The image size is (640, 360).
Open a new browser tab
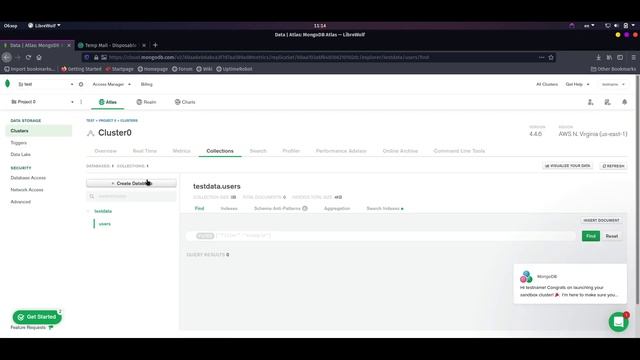[x=155, y=45]
